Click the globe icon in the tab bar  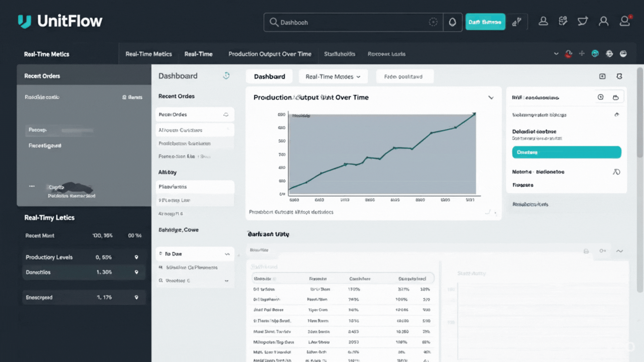(x=609, y=54)
